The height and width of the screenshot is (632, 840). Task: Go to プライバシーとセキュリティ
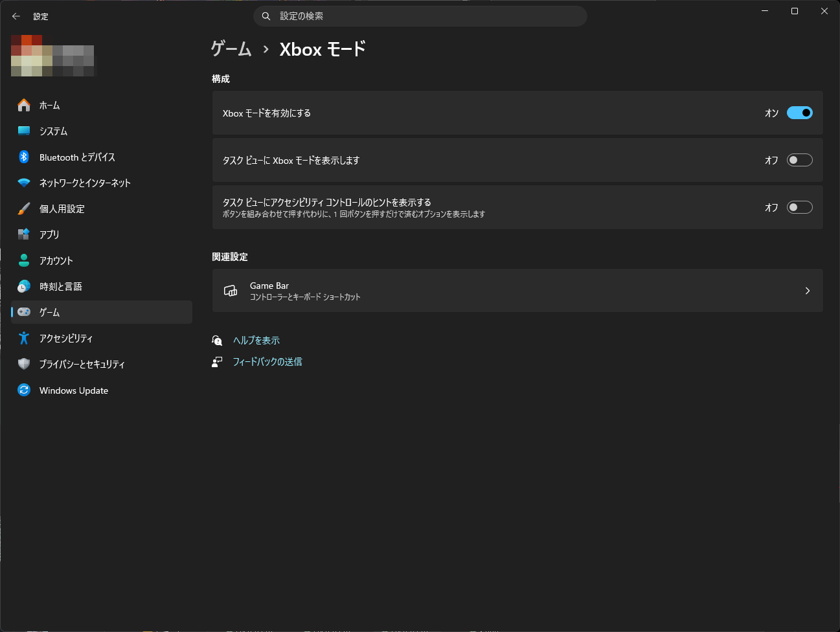102,364
